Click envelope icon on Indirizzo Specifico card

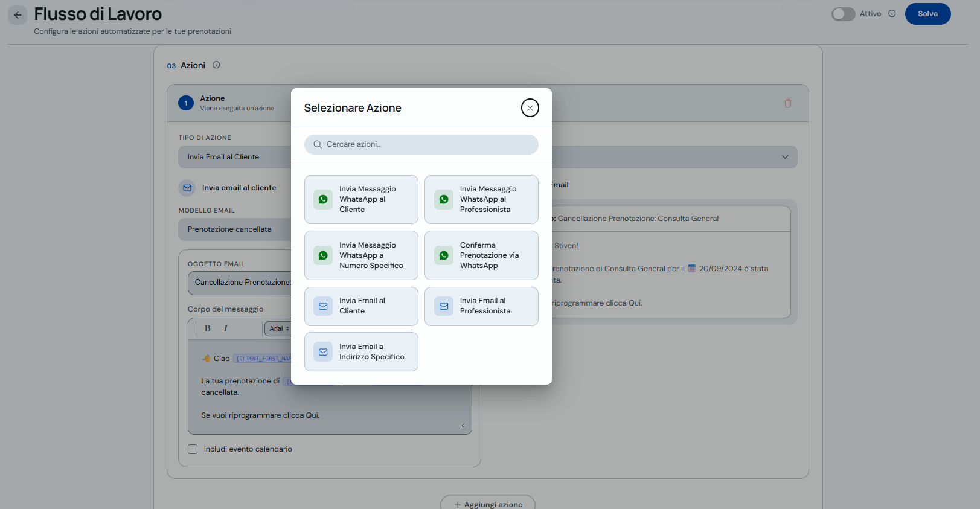click(x=323, y=352)
